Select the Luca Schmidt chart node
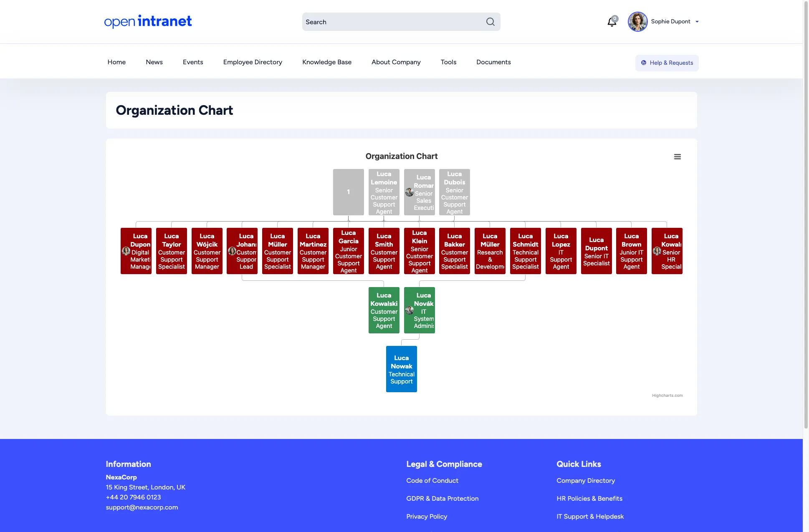The height and width of the screenshot is (532, 809). point(525,251)
